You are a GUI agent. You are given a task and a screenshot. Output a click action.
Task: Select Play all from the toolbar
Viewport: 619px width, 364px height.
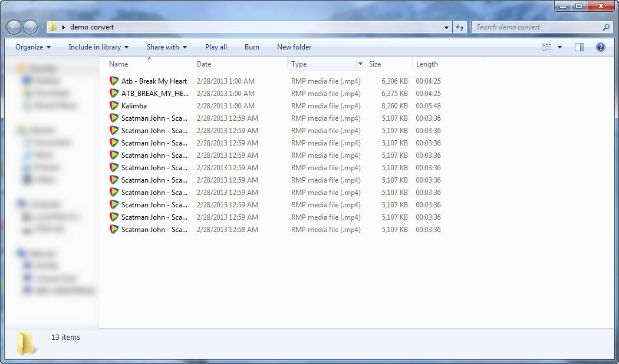215,47
